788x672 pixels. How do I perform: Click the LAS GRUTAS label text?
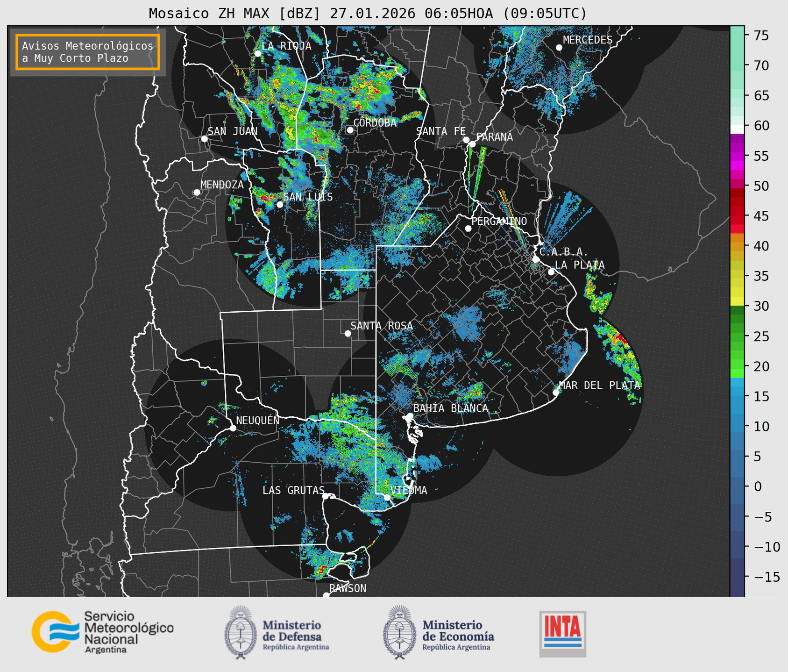tap(293, 490)
